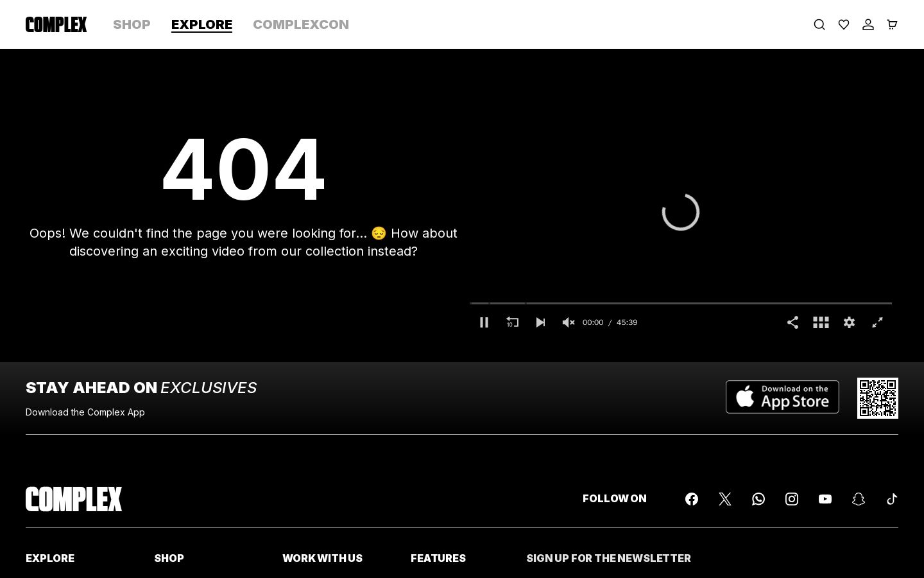The width and height of the screenshot is (924, 578).
Task: Click the EXPLORE footer heading
Action: coord(50,558)
